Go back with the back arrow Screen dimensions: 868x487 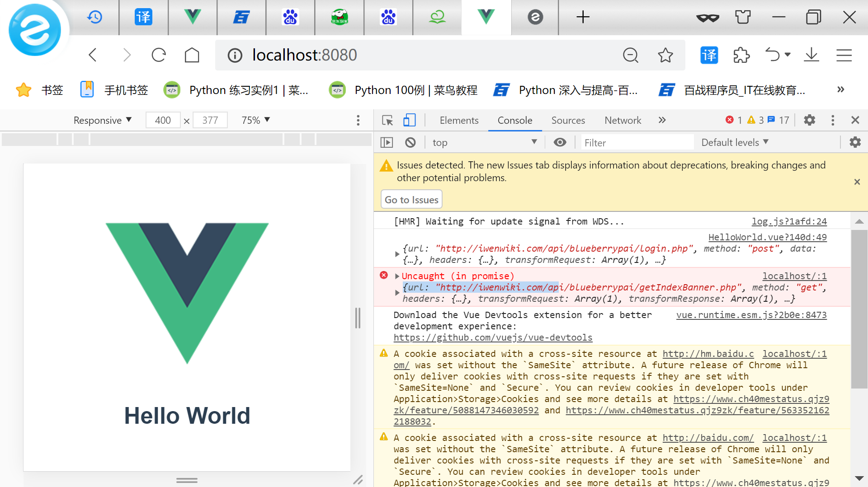pos(93,55)
